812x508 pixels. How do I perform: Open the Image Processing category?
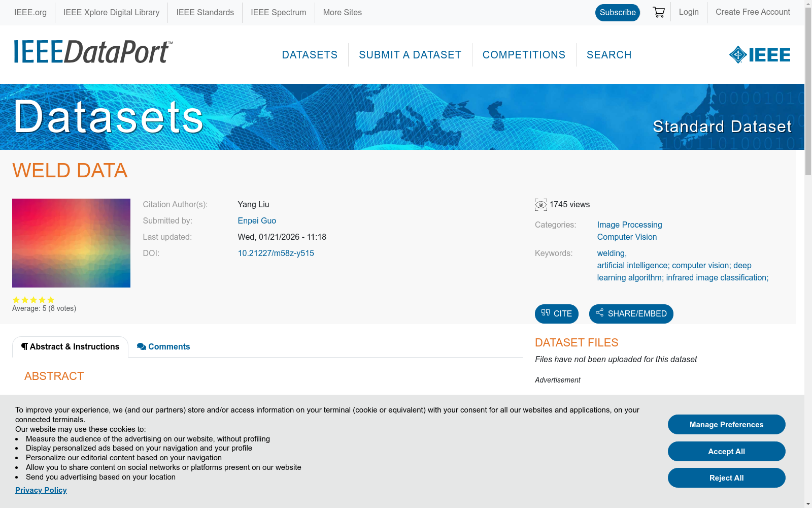[x=629, y=225]
